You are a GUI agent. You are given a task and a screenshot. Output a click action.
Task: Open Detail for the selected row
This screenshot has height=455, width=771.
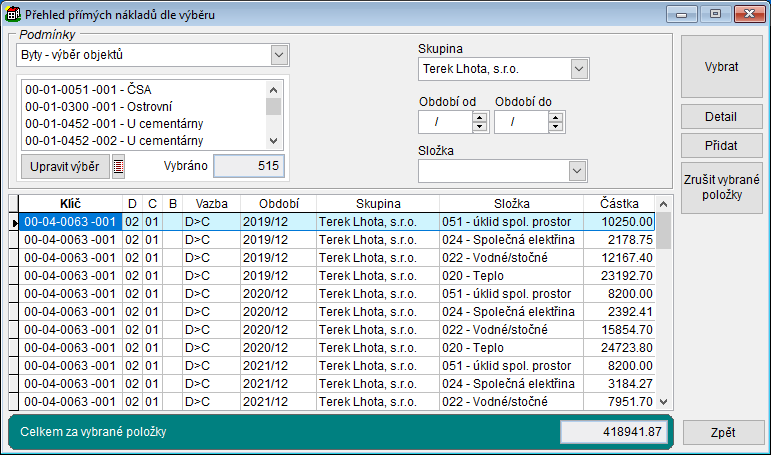(x=720, y=117)
